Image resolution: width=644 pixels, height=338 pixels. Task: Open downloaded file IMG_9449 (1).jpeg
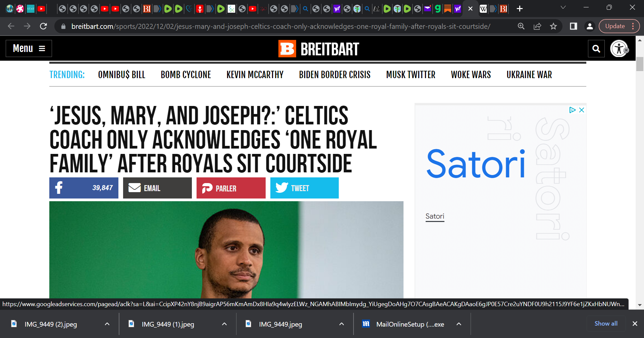(168, 324)
